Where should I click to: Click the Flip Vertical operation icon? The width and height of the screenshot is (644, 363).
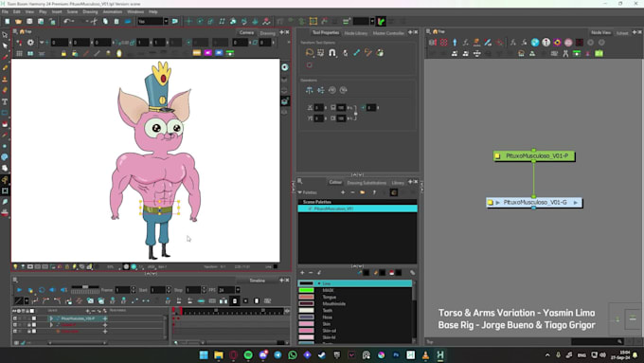(x=321, y=90)
